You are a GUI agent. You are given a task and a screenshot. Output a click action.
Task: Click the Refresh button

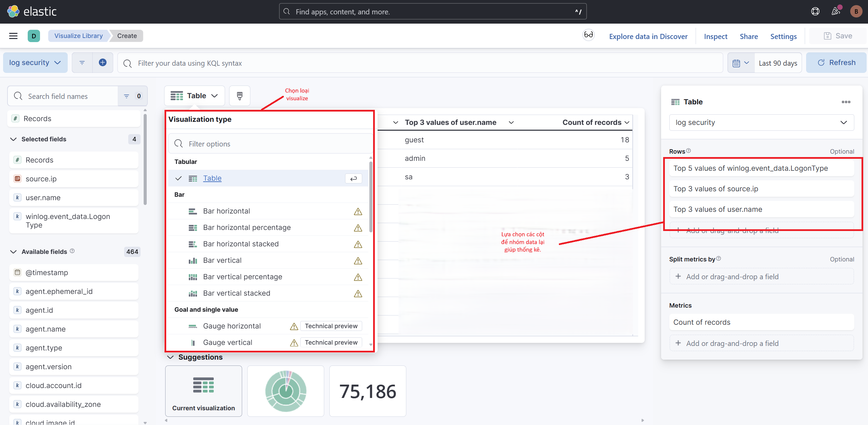(x=836, y=63)
